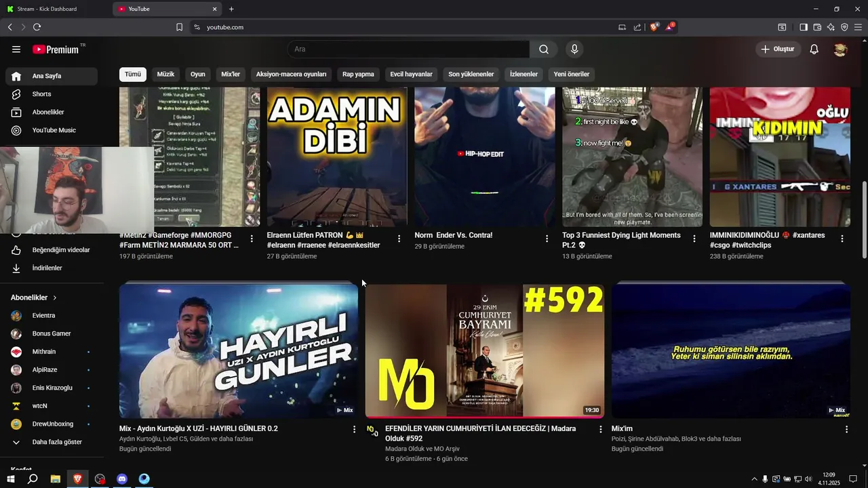Screen dimensions: 868x488
Task: Close the YouTube browser tab
Action: click(215, 9)
